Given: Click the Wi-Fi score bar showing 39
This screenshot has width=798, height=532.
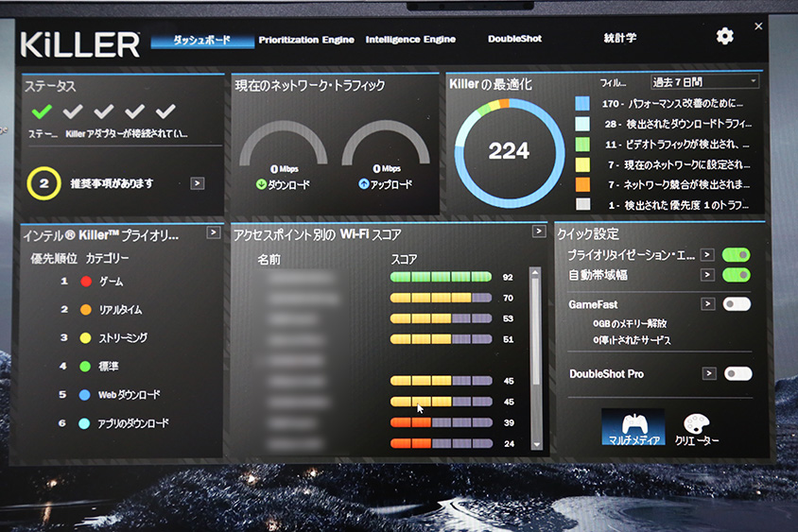Looking at the screenshot, I should (x=442, y=422).
